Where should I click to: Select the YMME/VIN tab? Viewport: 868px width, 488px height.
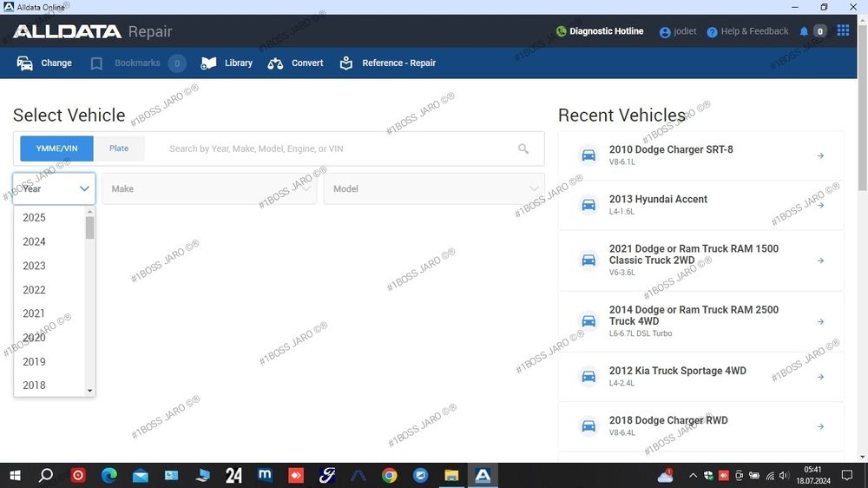point(56,148)
